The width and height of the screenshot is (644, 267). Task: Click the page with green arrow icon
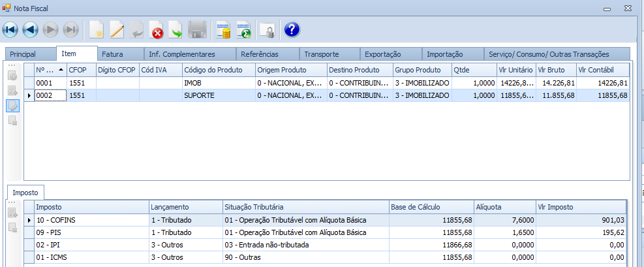[x=176, y=29]
